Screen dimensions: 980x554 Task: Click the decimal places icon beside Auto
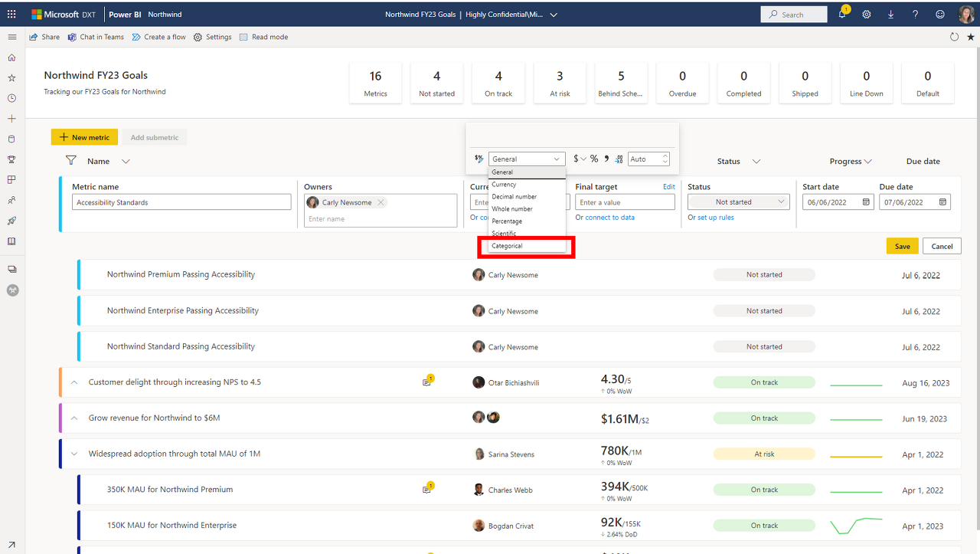coord(619,159)
